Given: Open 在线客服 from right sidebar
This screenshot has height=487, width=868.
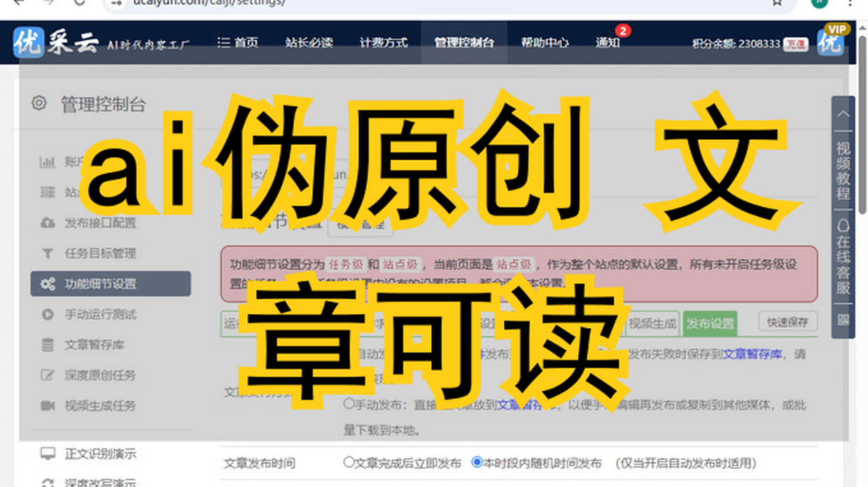Looking at the screenshot, I should tap(843, 260).
